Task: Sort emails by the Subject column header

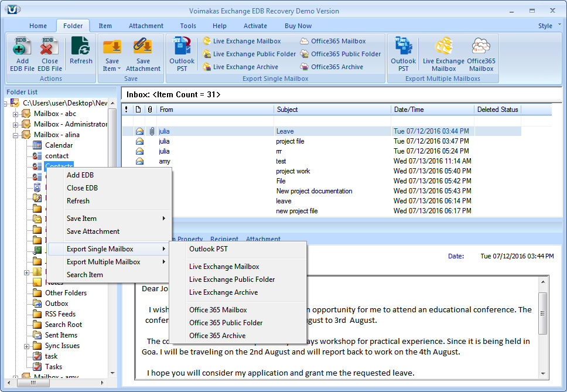Action: tap(332, 110)
